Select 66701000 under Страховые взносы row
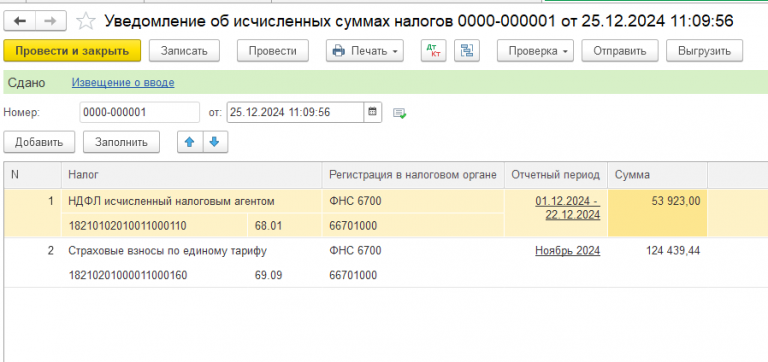Image resolution: width=768 pixels, height=362 pixels. [x=413, y=275]
